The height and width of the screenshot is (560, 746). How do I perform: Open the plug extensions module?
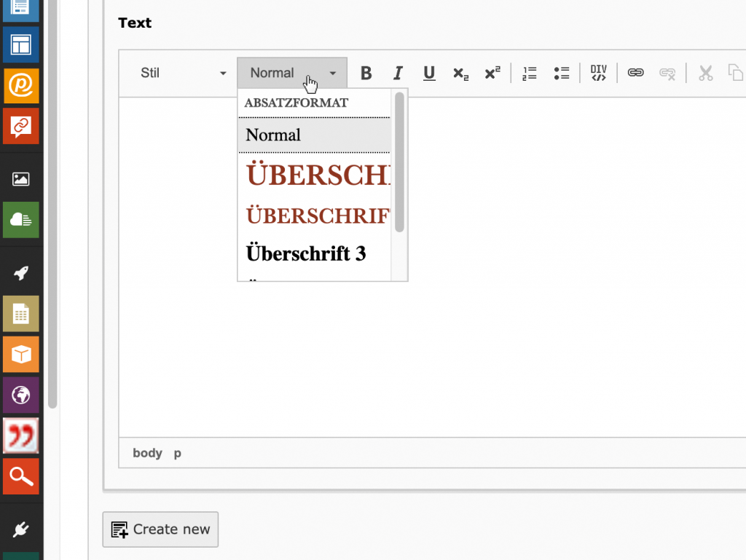click(x=21, y=529)
